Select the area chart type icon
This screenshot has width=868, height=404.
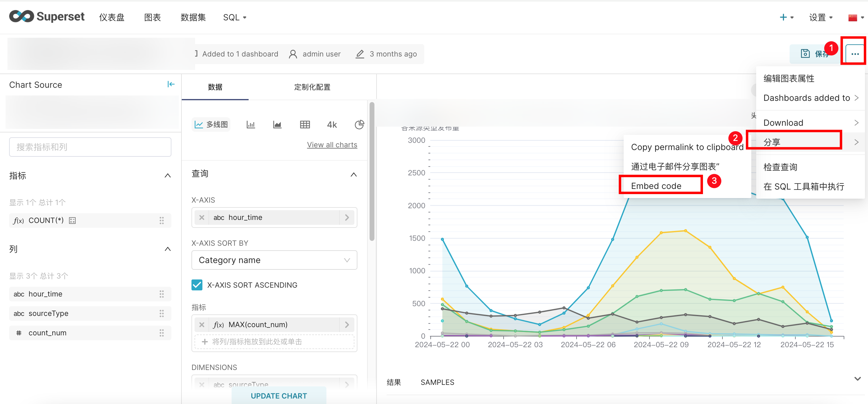click(277, 125)
